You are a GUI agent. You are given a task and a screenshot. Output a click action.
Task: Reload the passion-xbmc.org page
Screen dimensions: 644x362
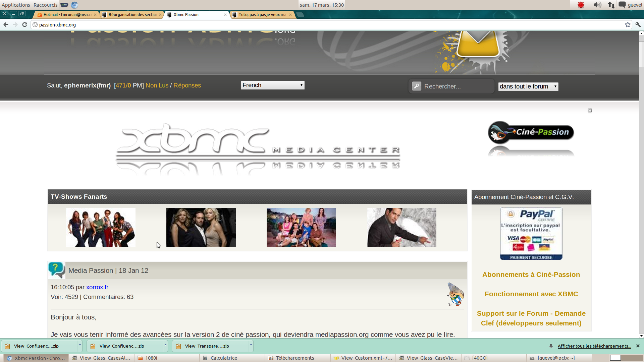click(x=24, y=24)
